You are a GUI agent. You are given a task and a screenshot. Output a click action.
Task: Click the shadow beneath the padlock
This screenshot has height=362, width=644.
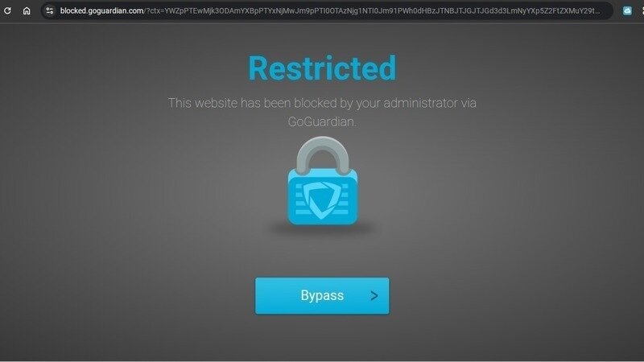pos(323,228)
